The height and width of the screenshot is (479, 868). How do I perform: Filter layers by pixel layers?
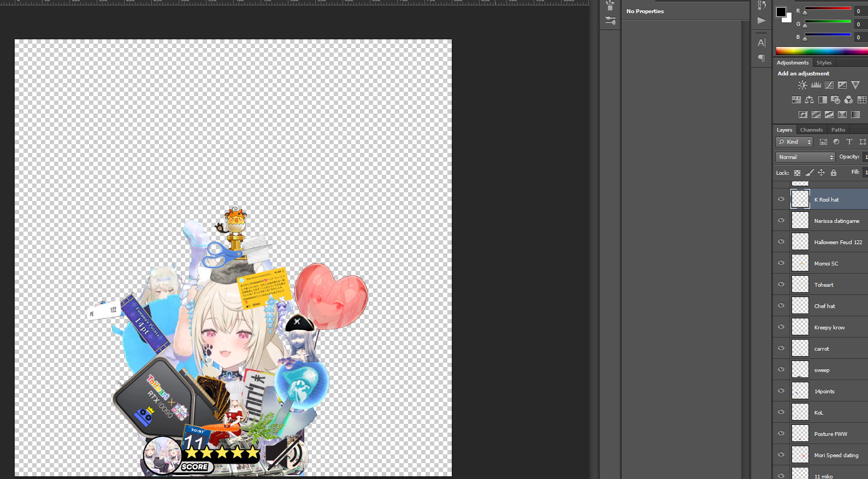[x=823, y=142]
